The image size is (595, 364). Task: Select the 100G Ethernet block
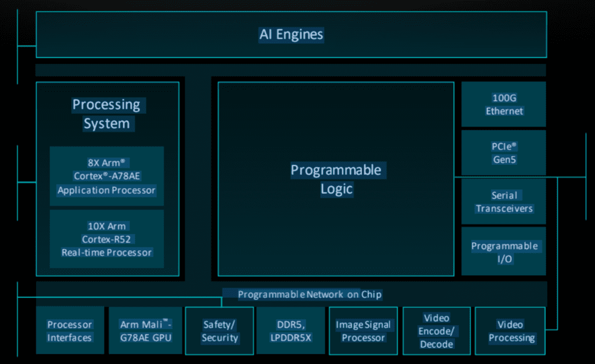click(x=504, y=104)
